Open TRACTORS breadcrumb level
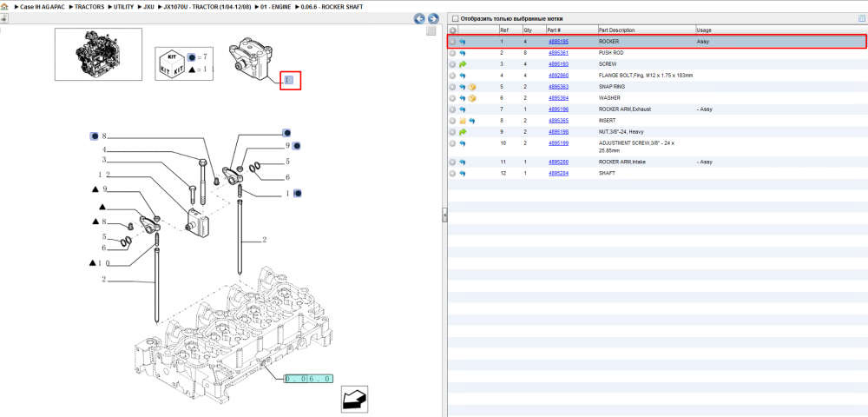Screen dimensions: 868x417 click(89, 5)
